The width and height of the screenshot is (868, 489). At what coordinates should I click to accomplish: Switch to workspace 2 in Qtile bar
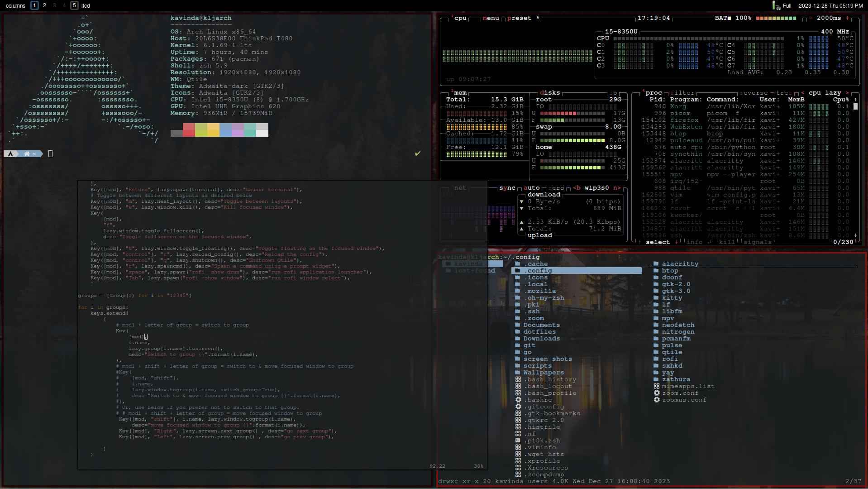pos(44,5)
